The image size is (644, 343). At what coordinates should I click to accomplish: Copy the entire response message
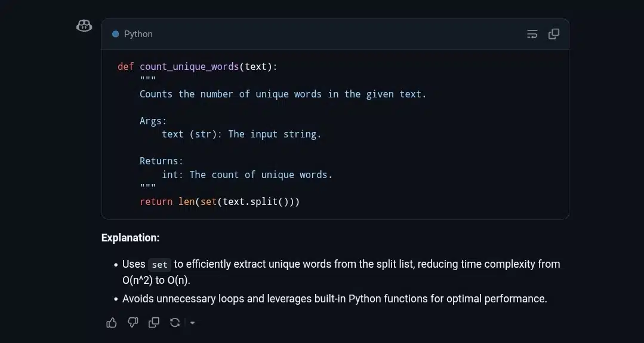[154, 323]
